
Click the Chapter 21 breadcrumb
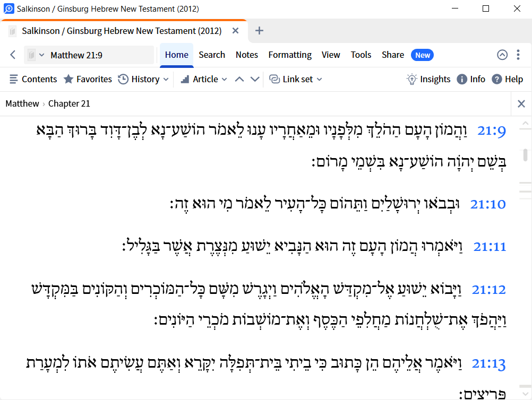69,104
